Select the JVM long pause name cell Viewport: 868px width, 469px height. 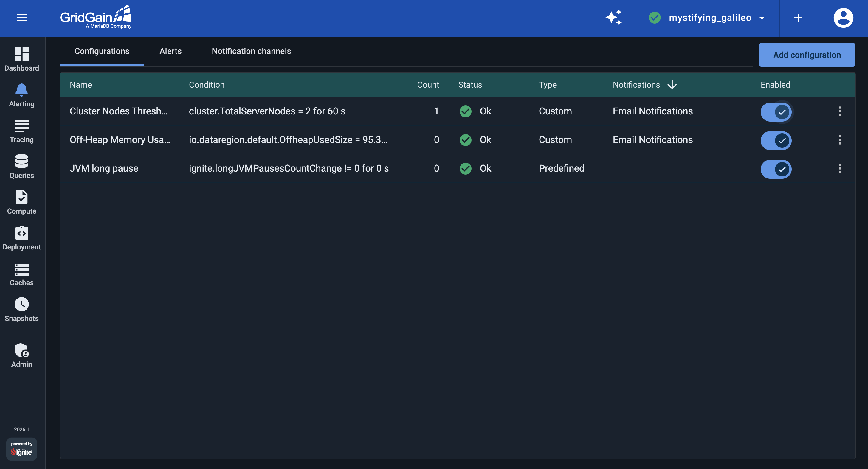(104, 168)
